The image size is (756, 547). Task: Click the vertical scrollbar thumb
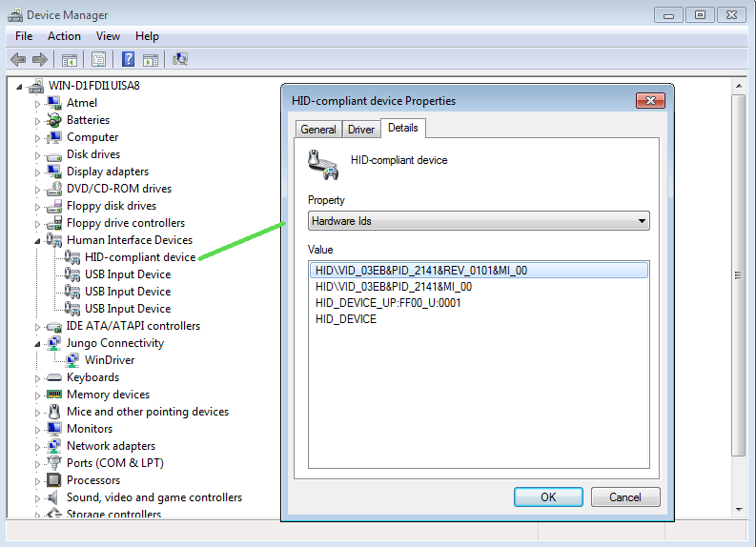[x=739, y=275]
